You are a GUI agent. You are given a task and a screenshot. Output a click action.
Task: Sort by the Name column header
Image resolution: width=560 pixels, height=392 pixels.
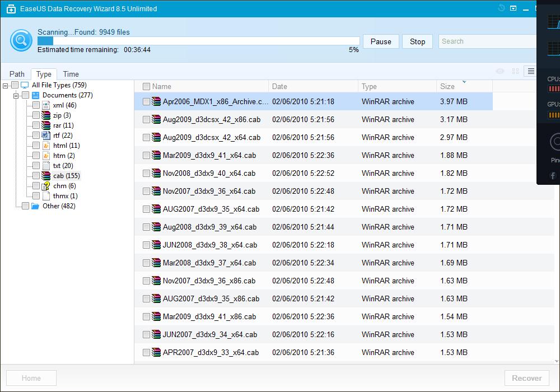tap(201, 86)
